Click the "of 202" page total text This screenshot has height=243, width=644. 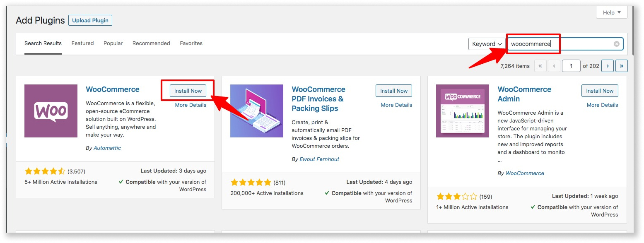pyautogui.click(x=591, y=66)
